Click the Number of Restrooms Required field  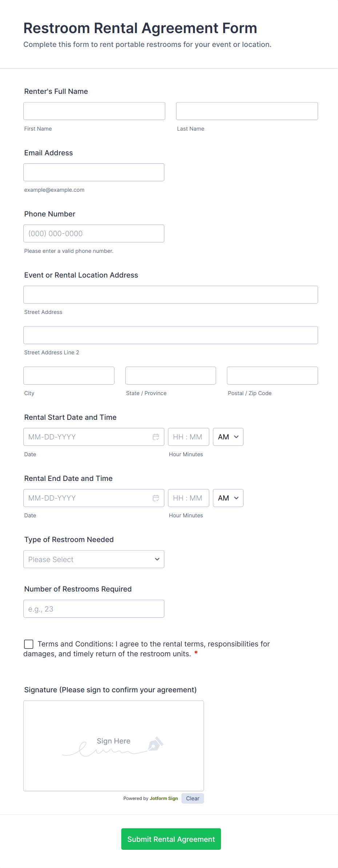tap(94, 609)
